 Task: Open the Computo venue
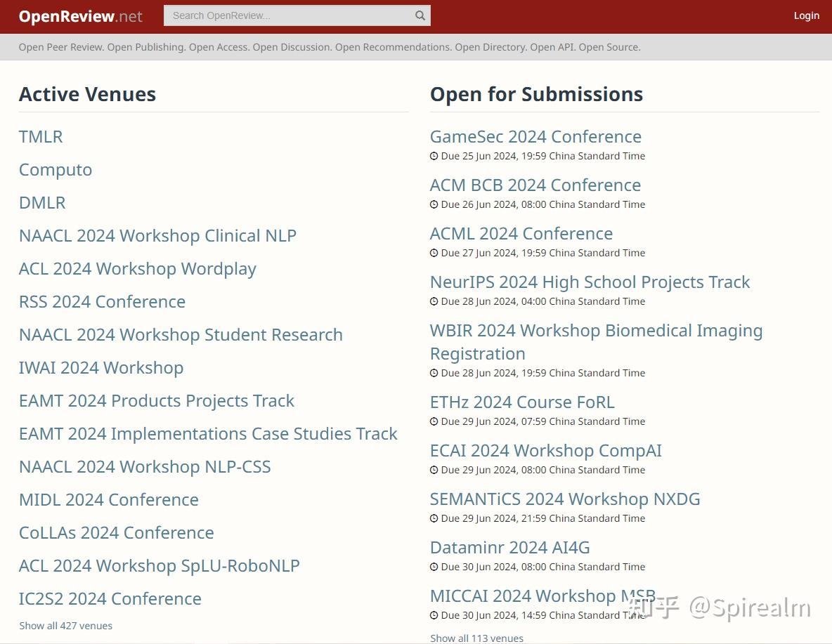(56, 169)
